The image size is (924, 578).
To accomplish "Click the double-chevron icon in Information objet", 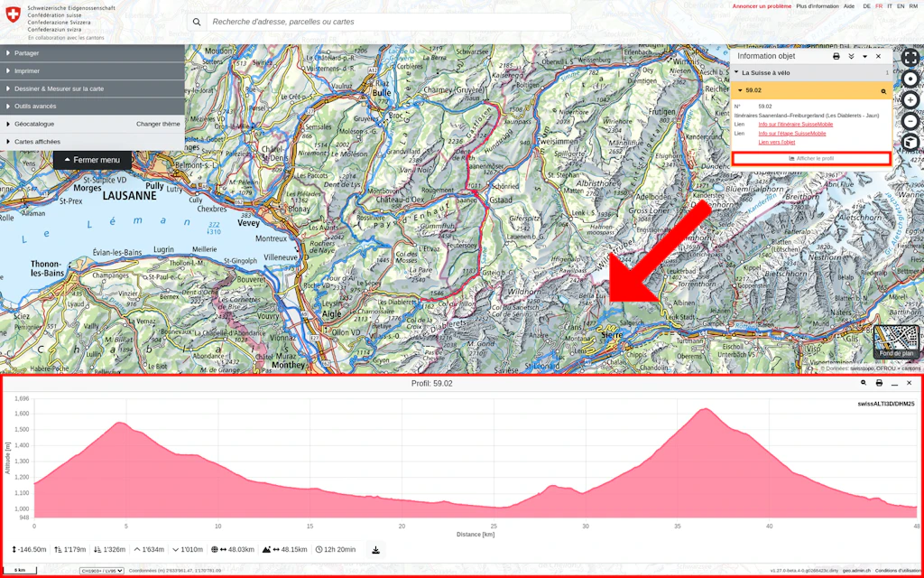I will coord(851,56).
